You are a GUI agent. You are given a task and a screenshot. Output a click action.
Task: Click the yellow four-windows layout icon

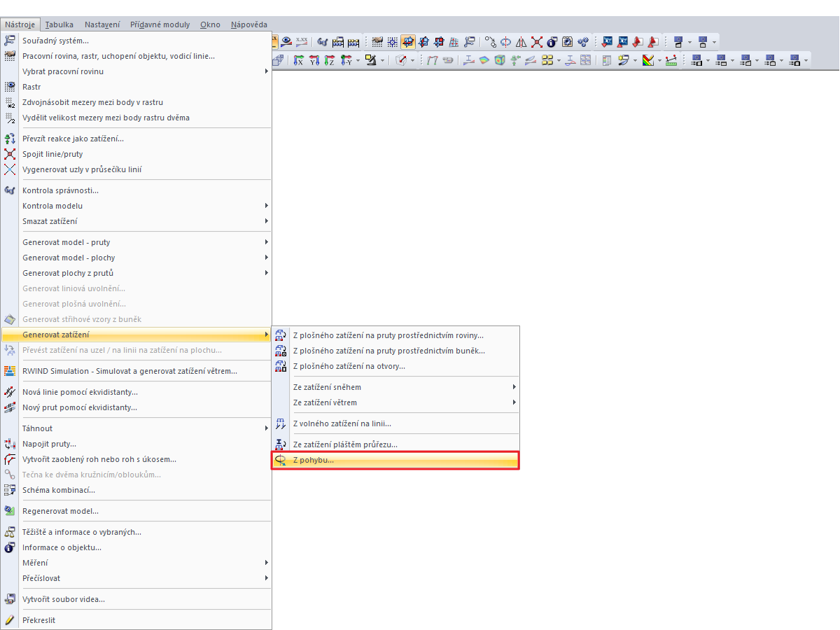point(547,61)
